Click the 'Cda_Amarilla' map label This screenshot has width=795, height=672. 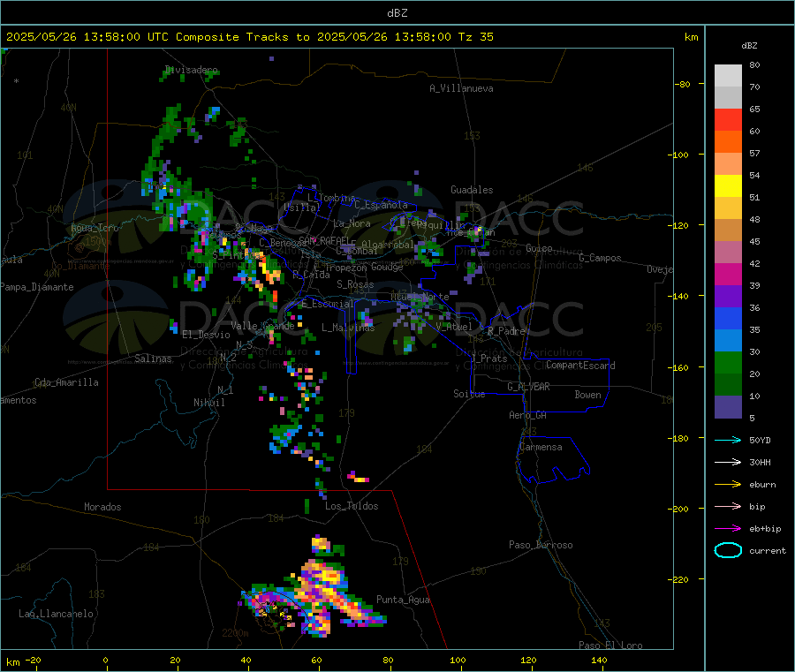click(66, 382)
